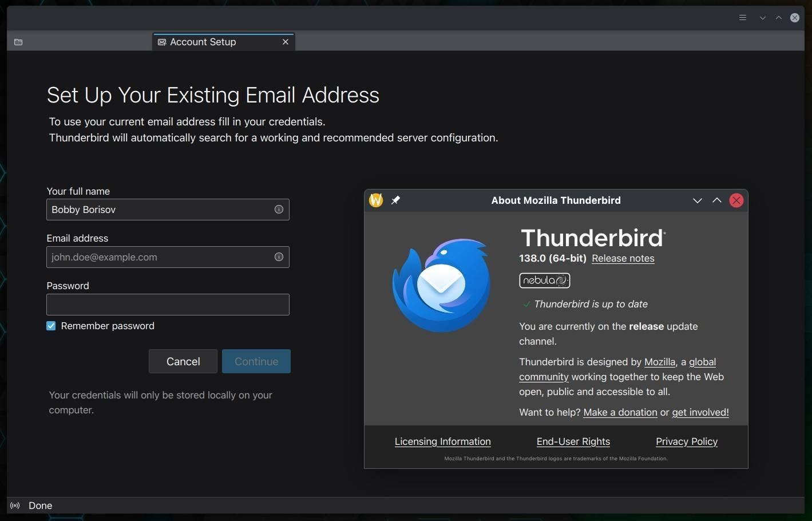Uncheck Remember password
This screenshot has height=521, width=812.
50,326
